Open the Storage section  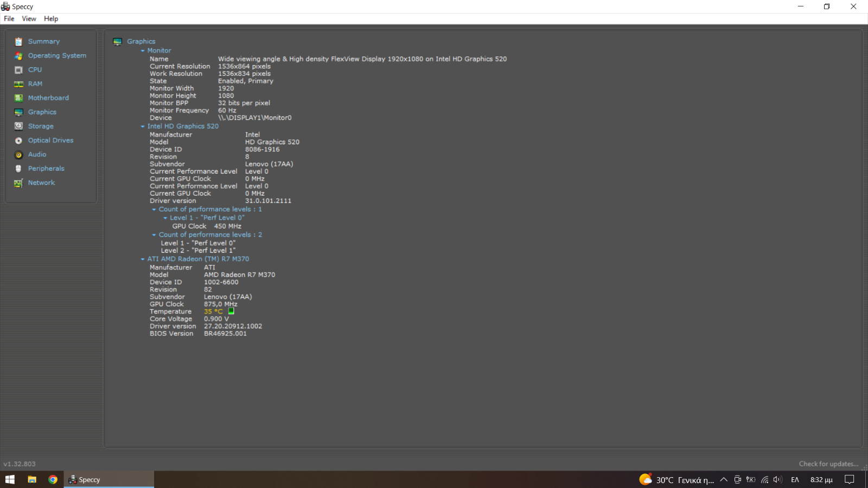point(41,126)
